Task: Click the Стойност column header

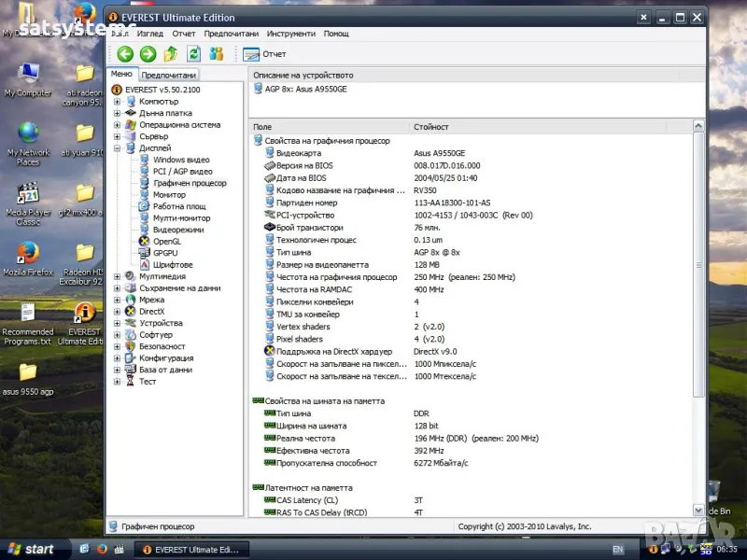Action: [x=431, y=126]
